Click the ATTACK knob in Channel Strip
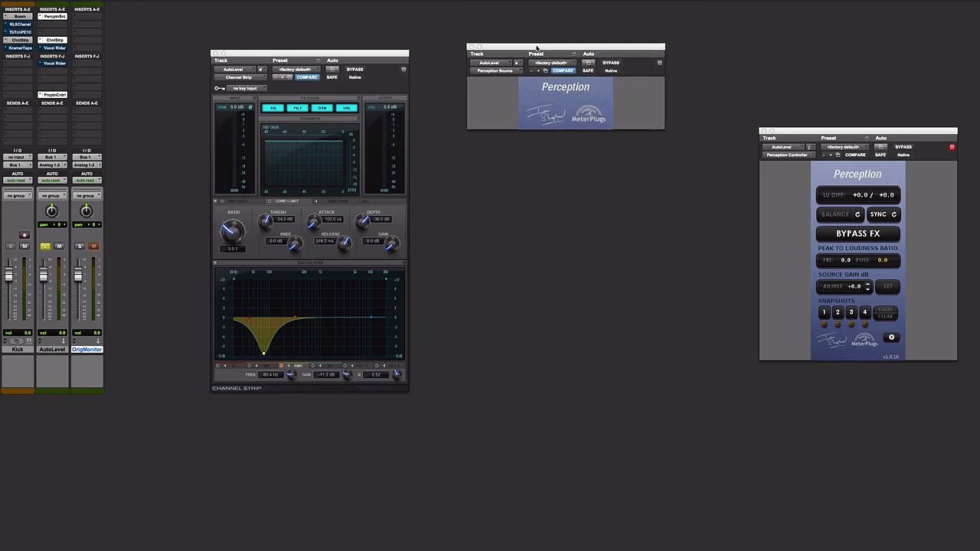The image size is (980, 551). point(313,222)
